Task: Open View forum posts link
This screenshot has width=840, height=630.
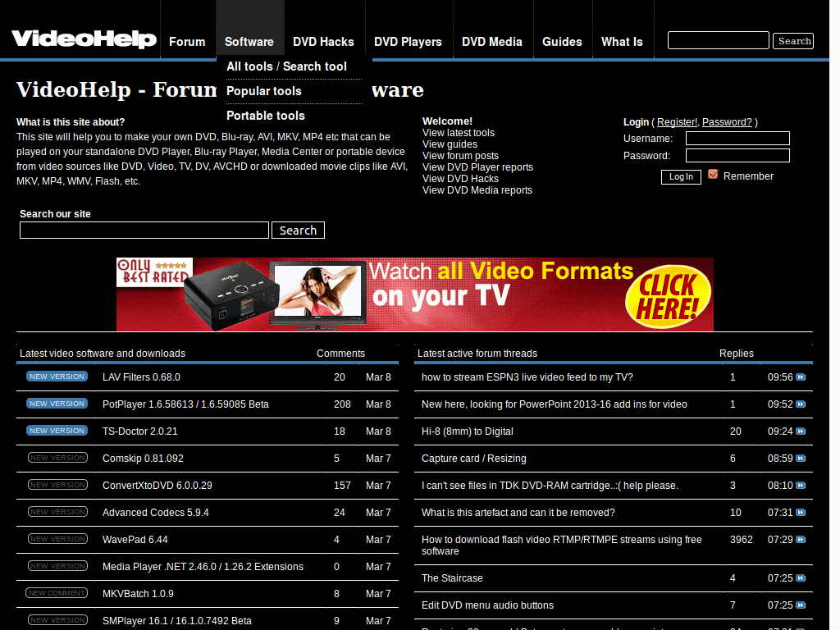Action: (x=461, y=156)
